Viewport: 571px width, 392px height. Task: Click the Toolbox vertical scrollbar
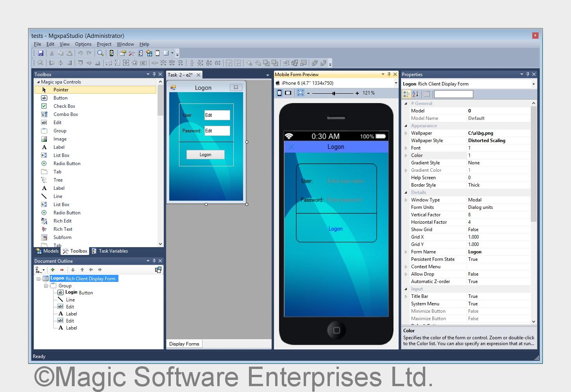tap(160, 100)
